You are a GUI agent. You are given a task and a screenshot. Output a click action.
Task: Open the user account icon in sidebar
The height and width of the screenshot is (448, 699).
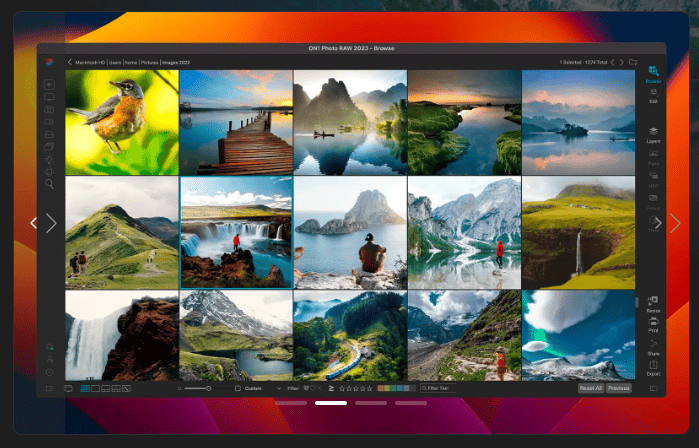[x=49, y=359]
